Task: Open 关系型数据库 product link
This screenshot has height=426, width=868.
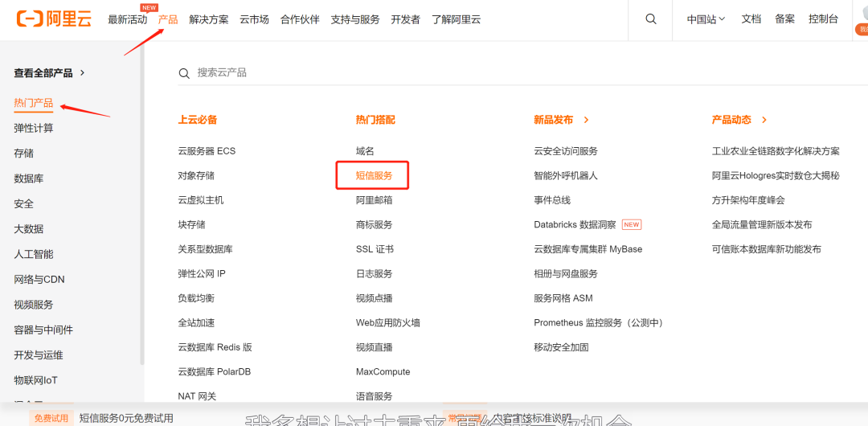Action: pyautogui.click(x=206, y=249)
